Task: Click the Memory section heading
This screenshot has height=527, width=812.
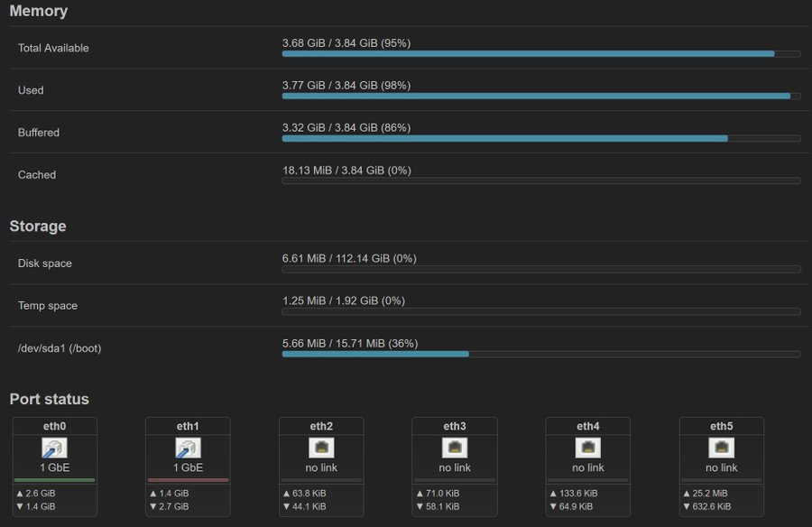Action: [x=38, y=11]
